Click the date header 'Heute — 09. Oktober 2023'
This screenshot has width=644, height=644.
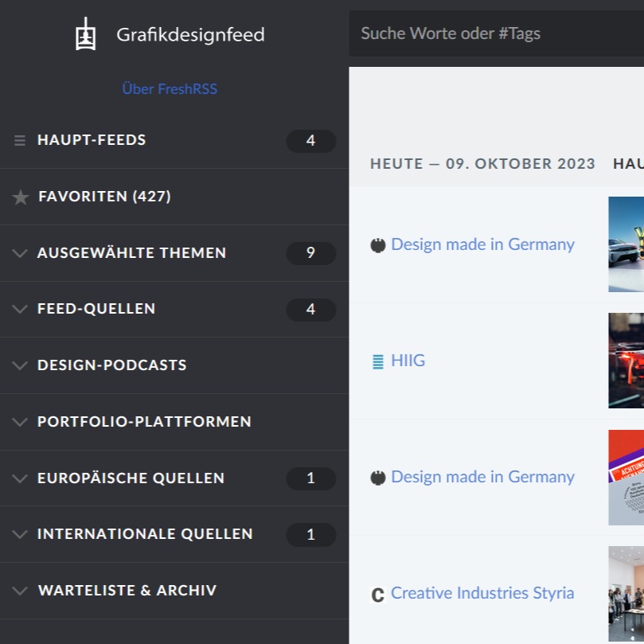tap(482, 164)
